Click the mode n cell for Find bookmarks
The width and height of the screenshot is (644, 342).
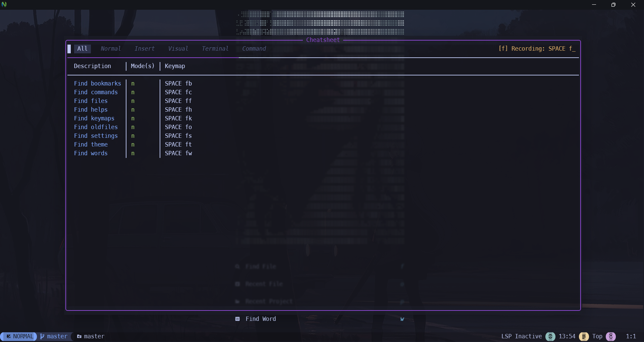coord(133,84)
